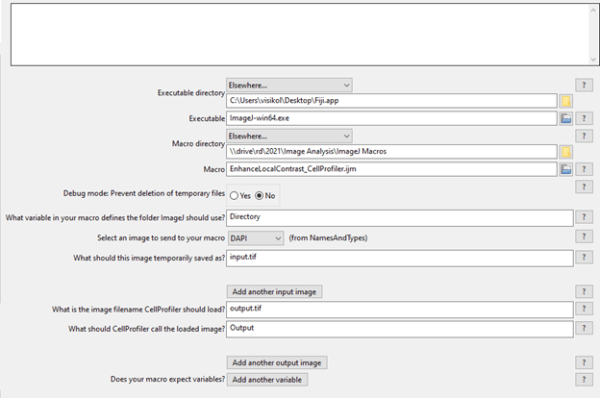Open Macro directory Elsewhere dropdown
The width and height of the screenshot is (600, 398).
tap(289, 136)
